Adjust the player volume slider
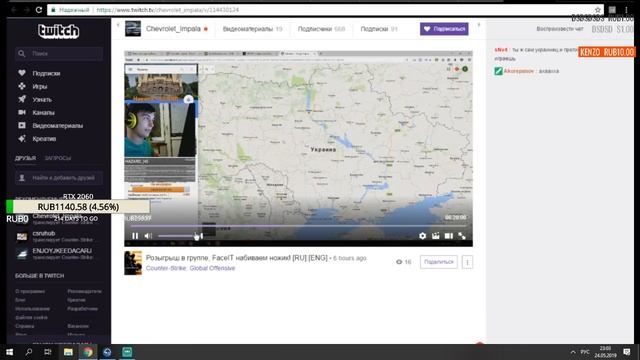 click(180, 236)
